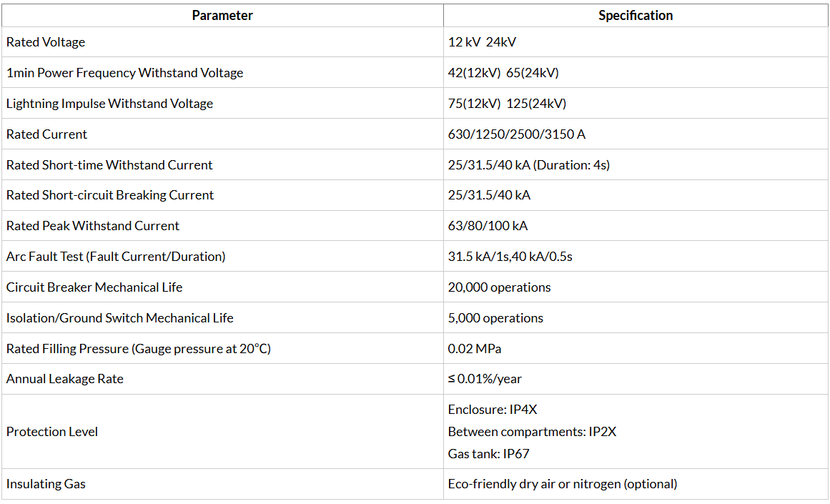Select the 75(12kV) 125(24kV) value
Screen dimensions: 830x504
click(507, 104)
